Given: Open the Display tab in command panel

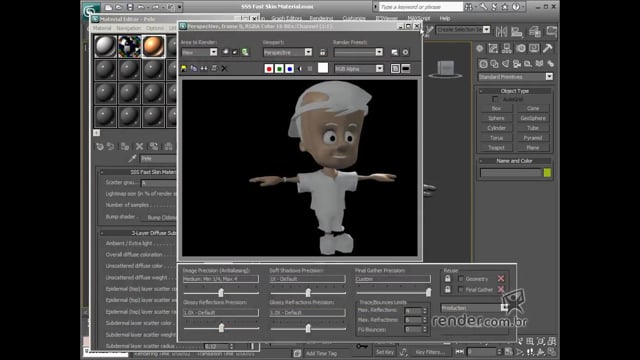Looking at the screenshot, I should pyautogui.click(x=534, y=48).
